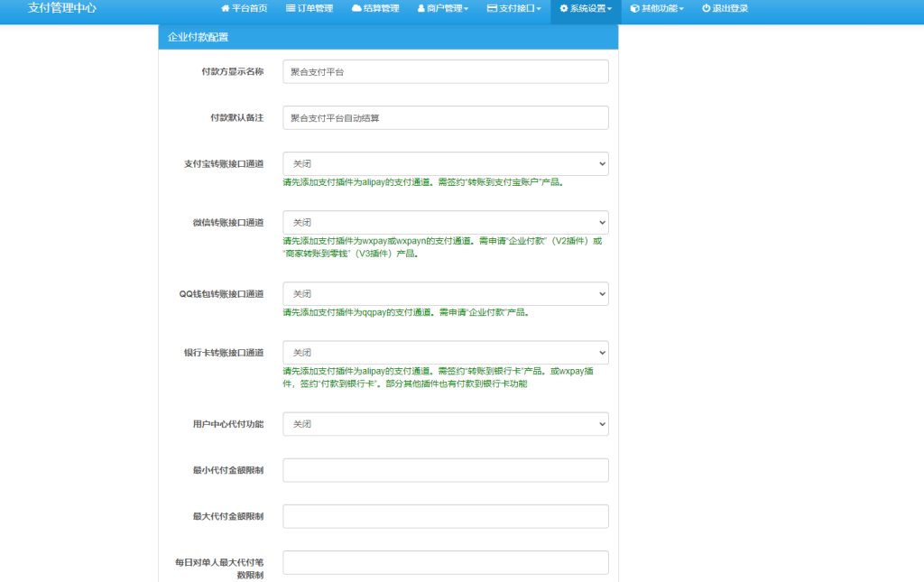Click the 企业付款配置 panel heading
The height and width of the screenshot is (582, 924).
[388, 37]
